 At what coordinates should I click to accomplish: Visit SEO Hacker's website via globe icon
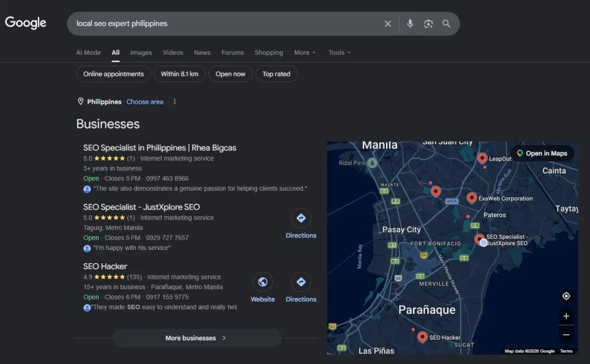coord(263,288)
